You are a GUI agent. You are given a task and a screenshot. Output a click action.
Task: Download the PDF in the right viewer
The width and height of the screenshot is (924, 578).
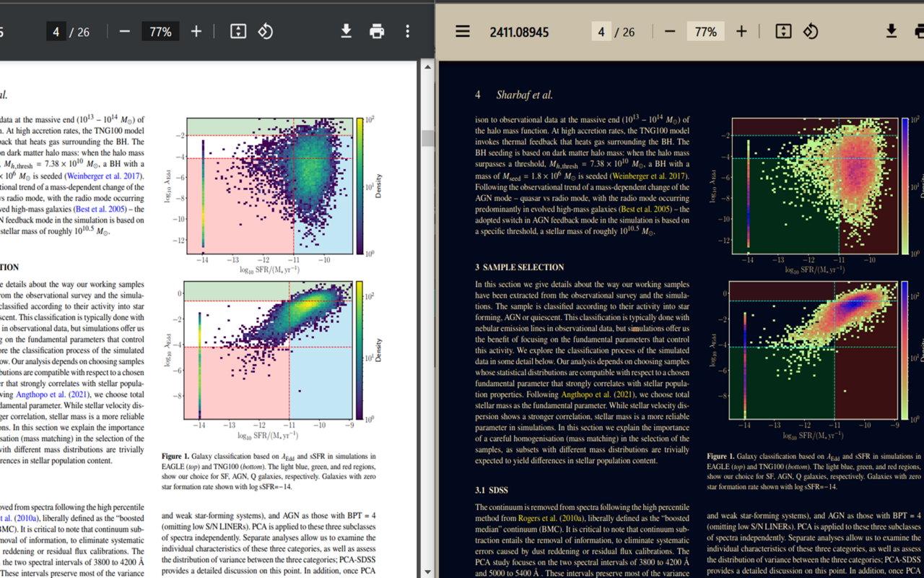[x=891, y=31]
